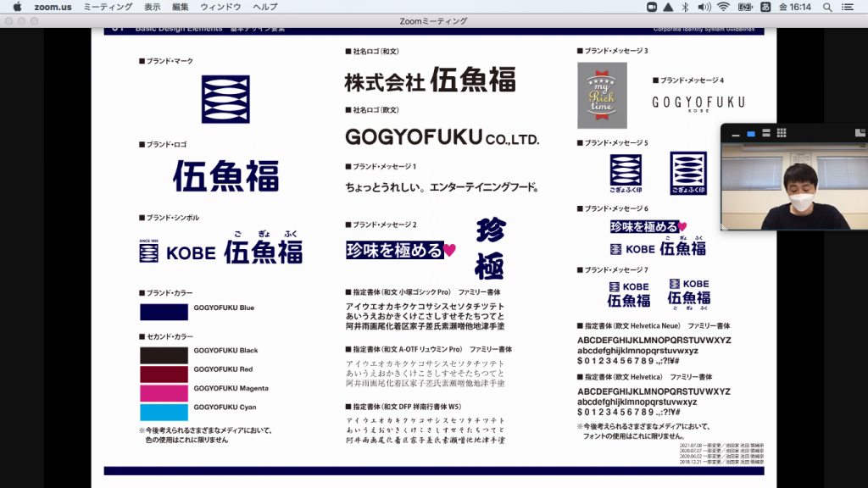This screenshot has height=488, width=868.
Task: Click the heading "ブランド・カラー"
Action: 166,293
